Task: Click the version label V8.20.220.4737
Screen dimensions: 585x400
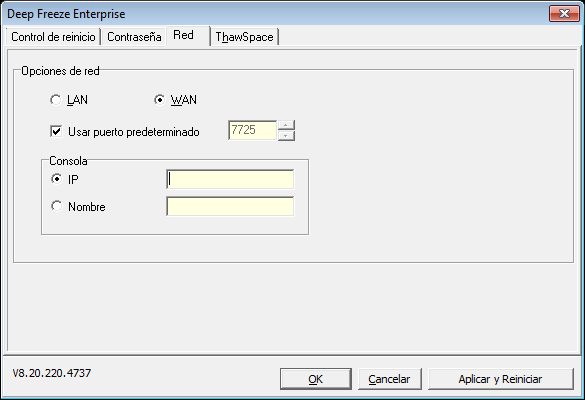Action: pos(52,373)
